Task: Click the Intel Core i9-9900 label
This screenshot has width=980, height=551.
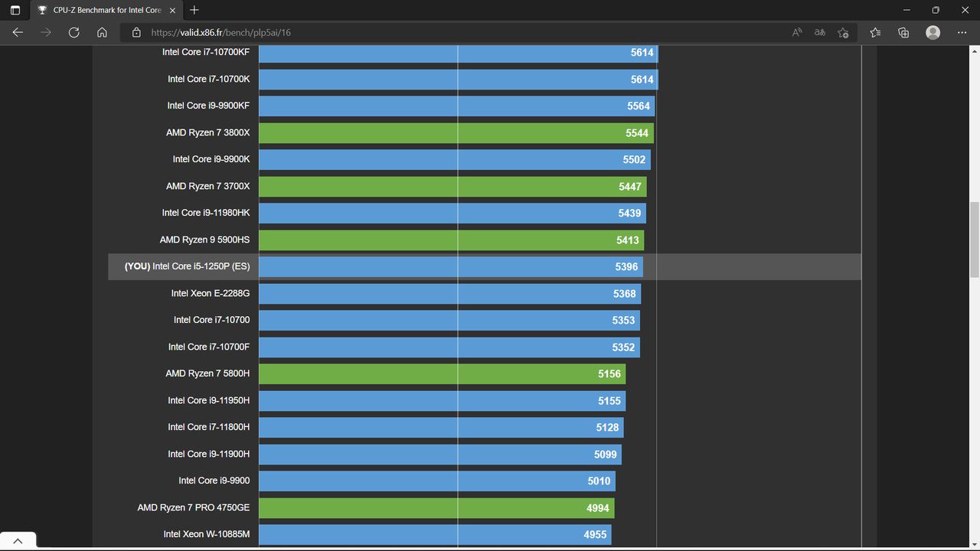Action: click(214, 481)
